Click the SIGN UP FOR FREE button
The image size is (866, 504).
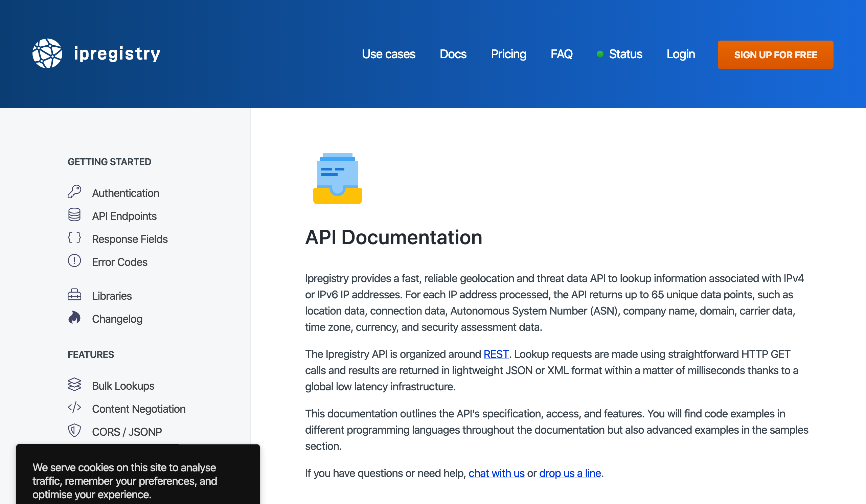click(x=776, y=55)
